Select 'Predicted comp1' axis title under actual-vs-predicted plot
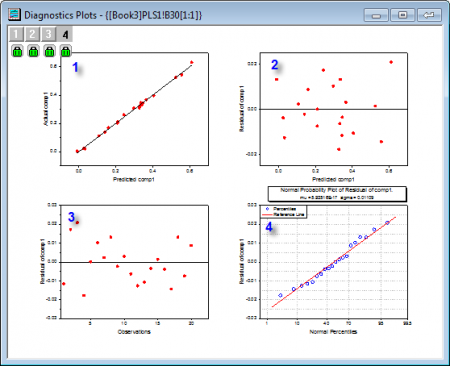Viewport: 450px width, 366px height. pyautogui.click(x=134, y=179)
